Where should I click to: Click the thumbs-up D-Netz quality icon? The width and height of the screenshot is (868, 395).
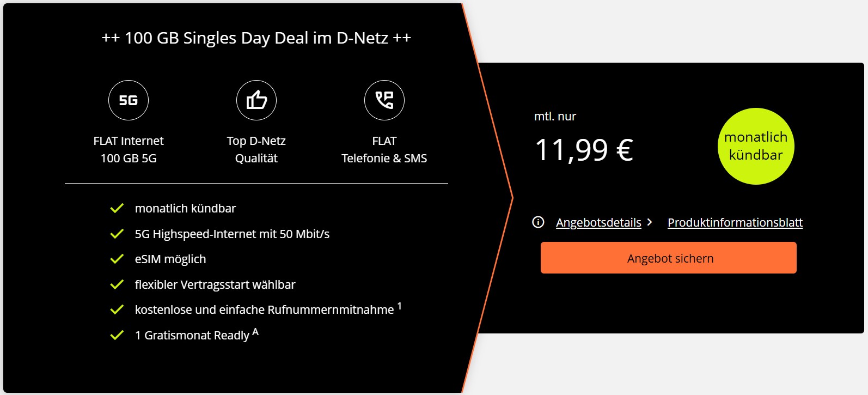click(256, 100)
